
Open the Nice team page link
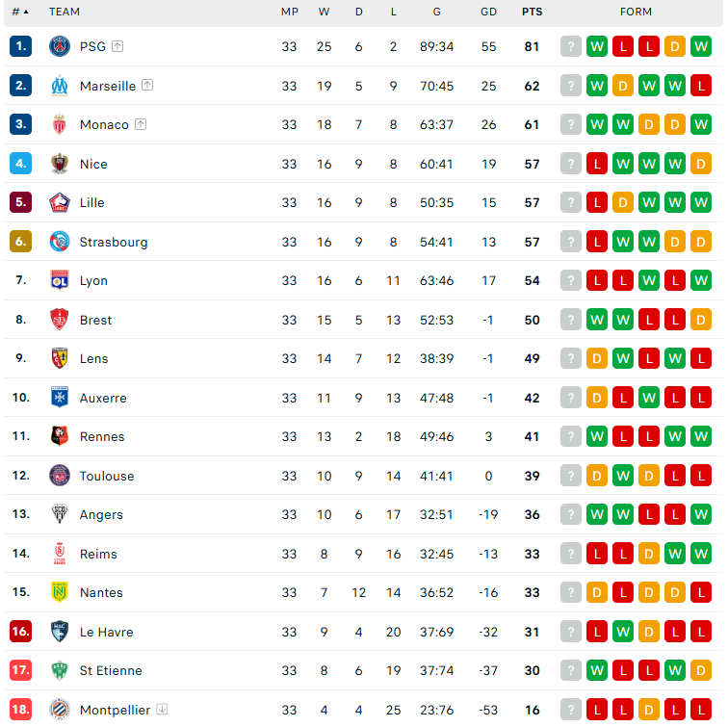[x=93, y=164]
